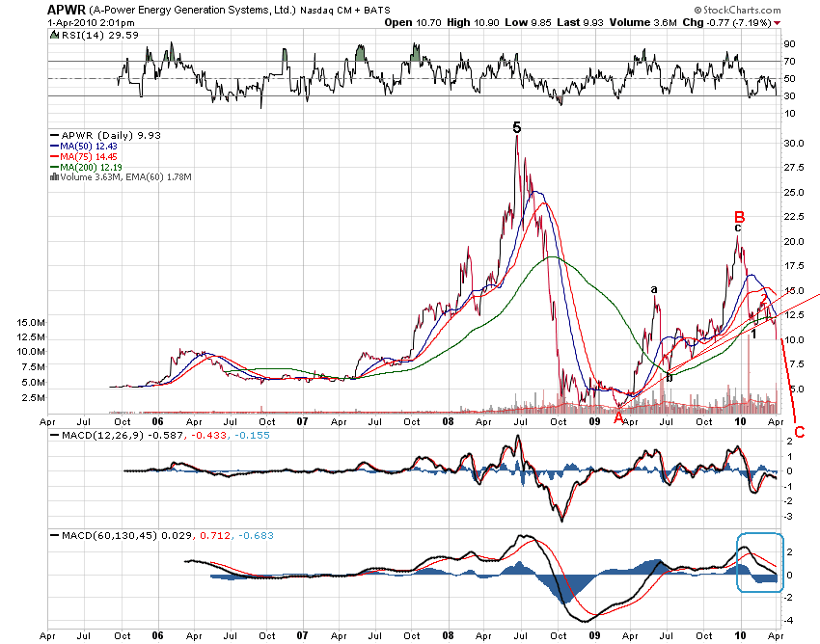Click the red A annotation near 09

click(618, 417)
